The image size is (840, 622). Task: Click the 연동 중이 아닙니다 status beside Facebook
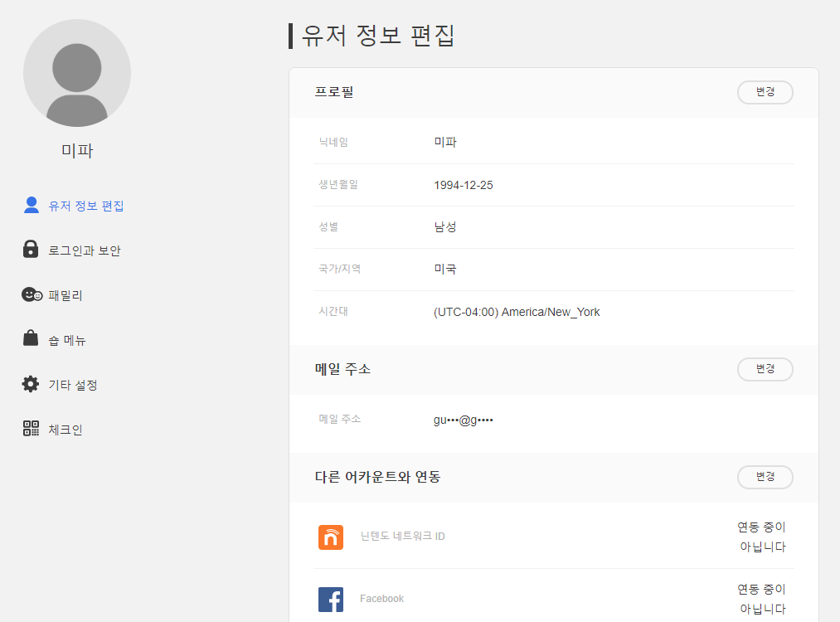coord(762,599)
